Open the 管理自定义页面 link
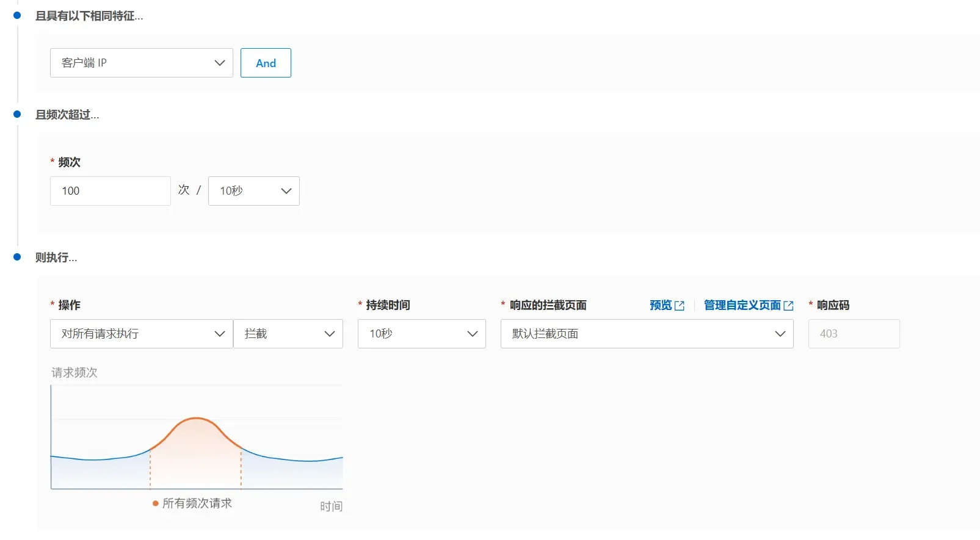Screen dimensions: 980x540 click(742, 305)
